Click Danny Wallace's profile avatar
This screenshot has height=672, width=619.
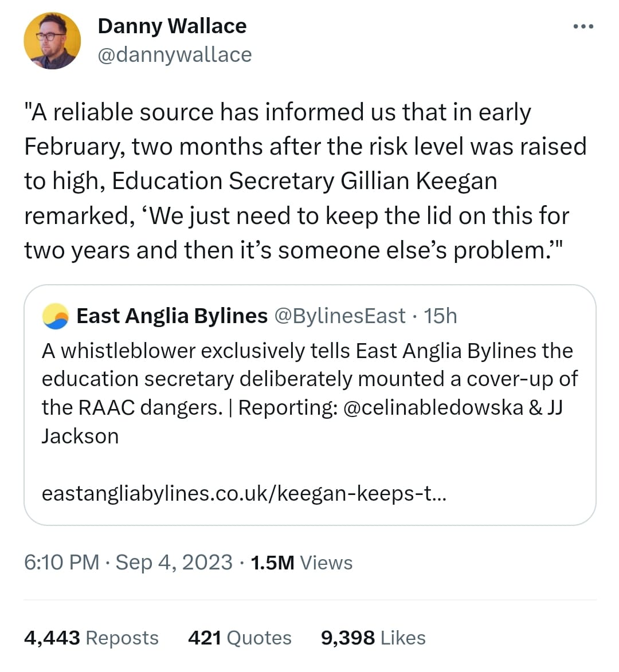[x=52, y=41]
